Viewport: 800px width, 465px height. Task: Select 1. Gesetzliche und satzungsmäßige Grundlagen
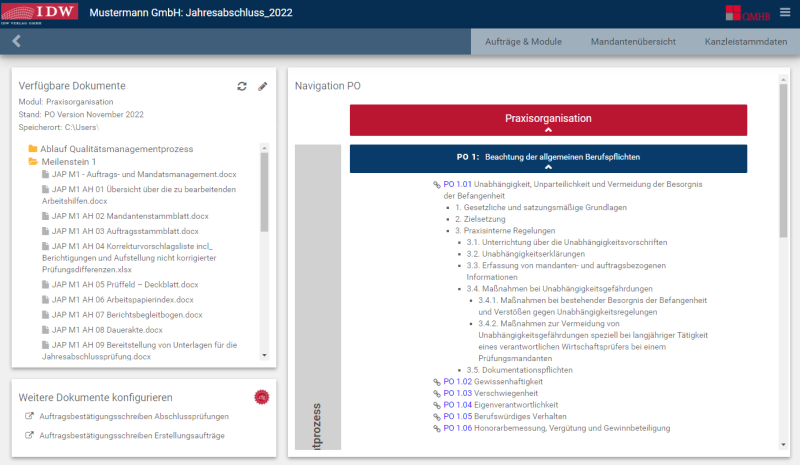click(x=541, y=208)
